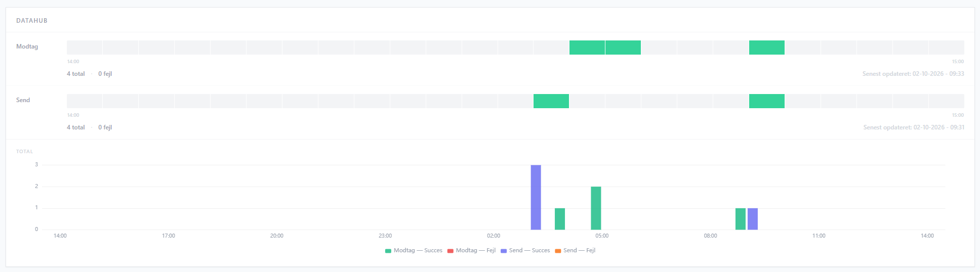The width and height of the screenshot is (980, 272).
Task: Select the tall purple Send bar with value 3
Action: tap(536, 197)
